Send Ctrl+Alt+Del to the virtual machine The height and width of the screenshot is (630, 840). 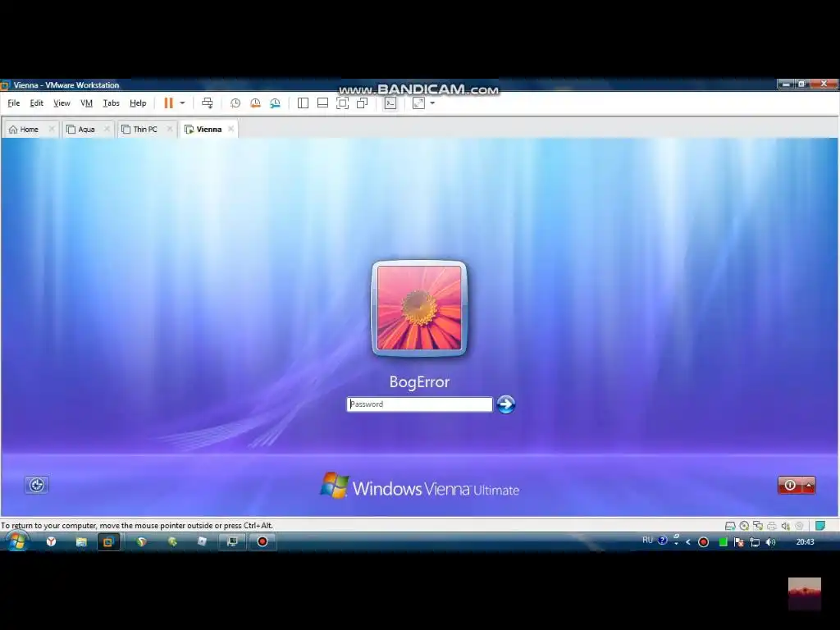point(208,103)
